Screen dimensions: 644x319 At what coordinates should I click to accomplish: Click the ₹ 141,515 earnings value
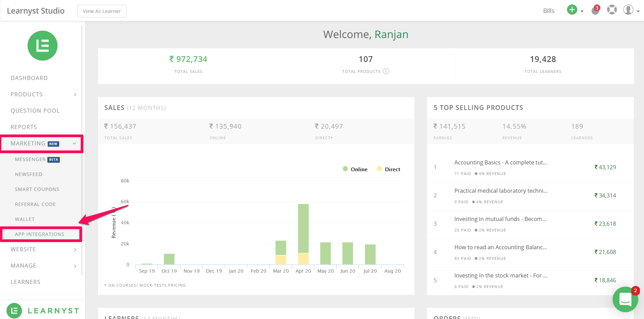click(449, 126)
